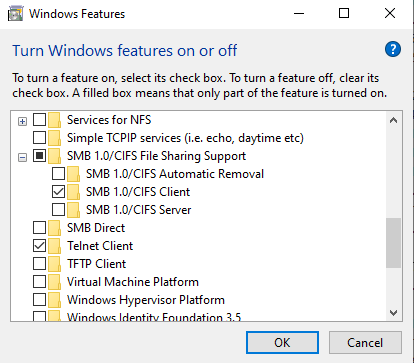Confirm changes with the OK button
Viewport: 414px width, 363px height.
pos(282,343)
